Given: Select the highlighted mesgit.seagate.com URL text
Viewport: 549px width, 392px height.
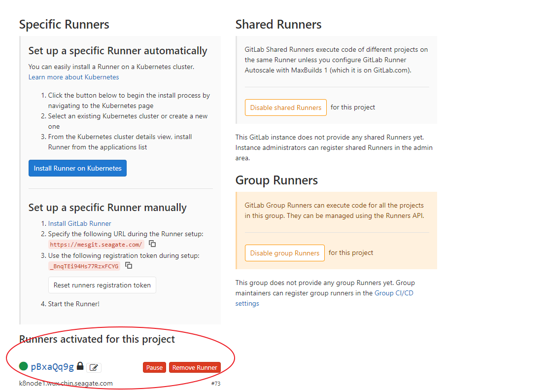Looking at the screenshot, I should (x=96, y=244).
